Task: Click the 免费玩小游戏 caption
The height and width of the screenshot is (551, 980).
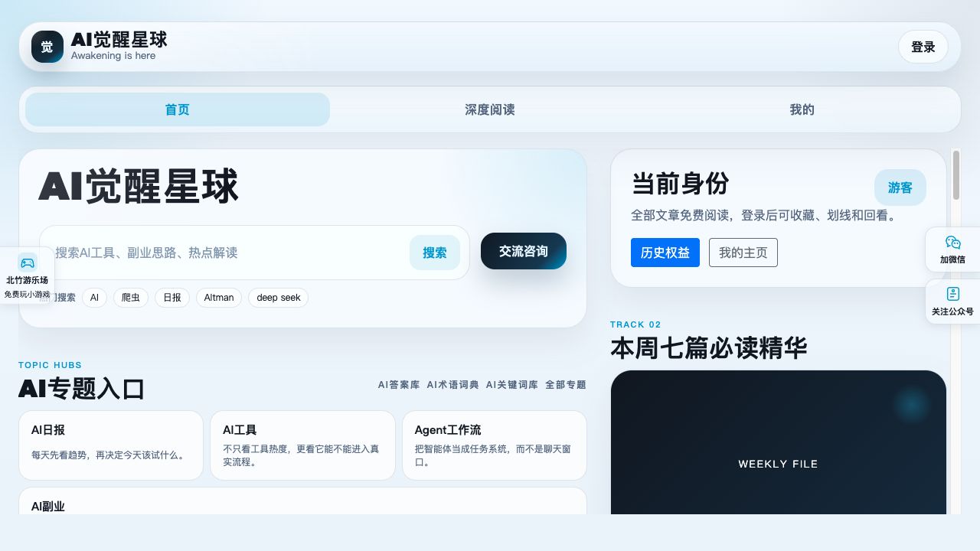Action: coord(27,294)
